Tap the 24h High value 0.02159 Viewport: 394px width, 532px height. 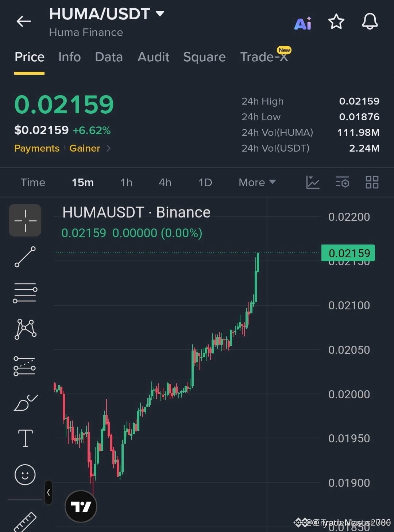click(x=359, y=101)
